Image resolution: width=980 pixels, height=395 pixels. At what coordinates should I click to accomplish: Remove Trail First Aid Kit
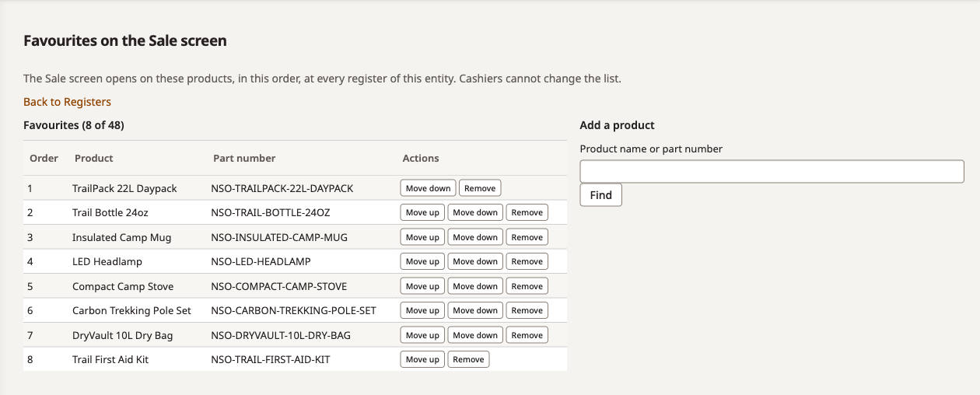[x=468, y=359]
